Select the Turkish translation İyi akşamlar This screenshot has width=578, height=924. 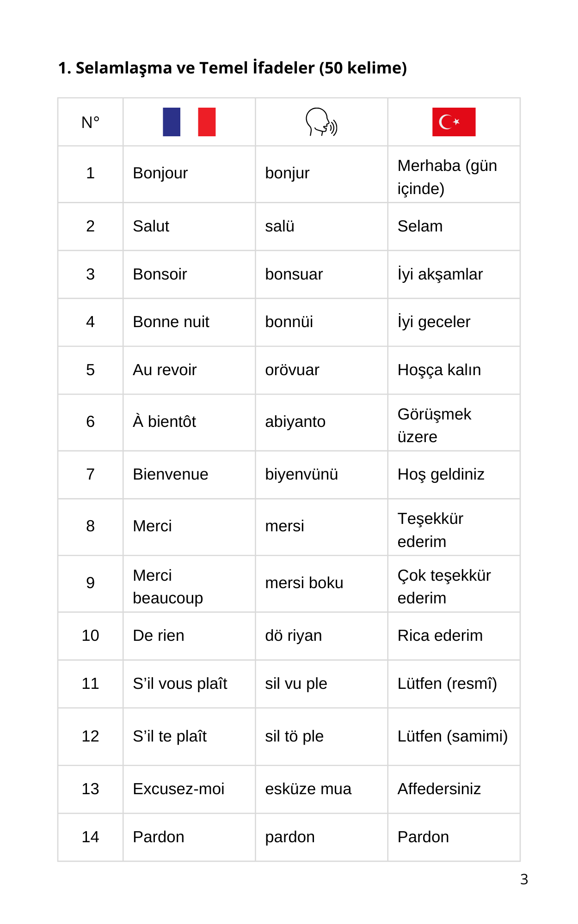[440, 274]
